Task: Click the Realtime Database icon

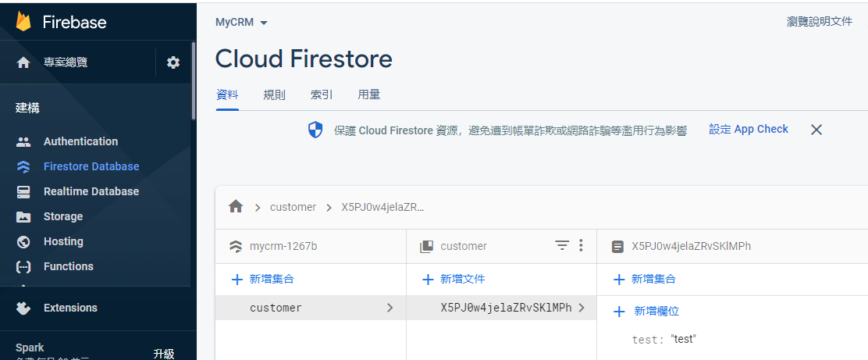Action: pos(23,191)
